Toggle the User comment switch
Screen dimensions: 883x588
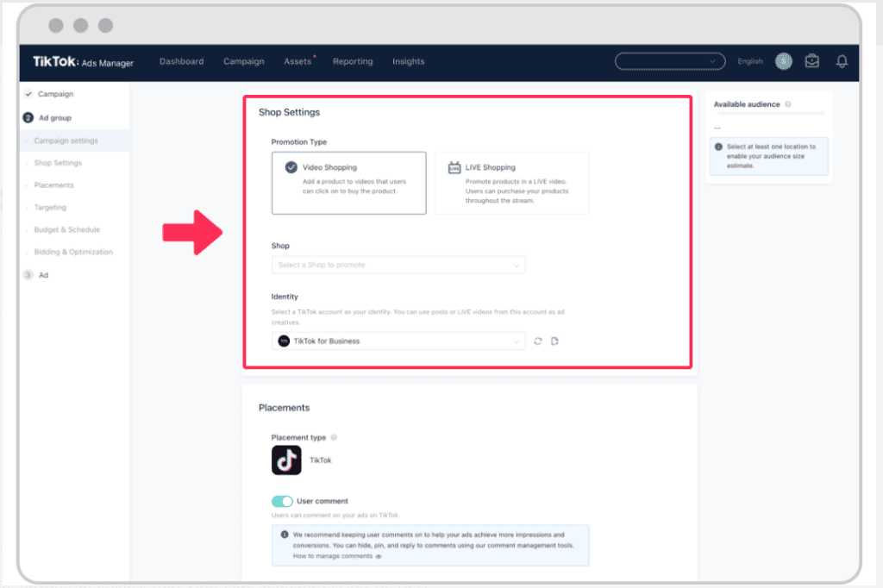(282, 501)
